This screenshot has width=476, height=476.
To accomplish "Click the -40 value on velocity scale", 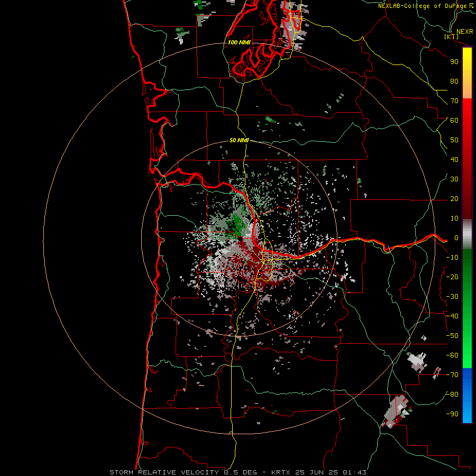I will tap(452, 316).
